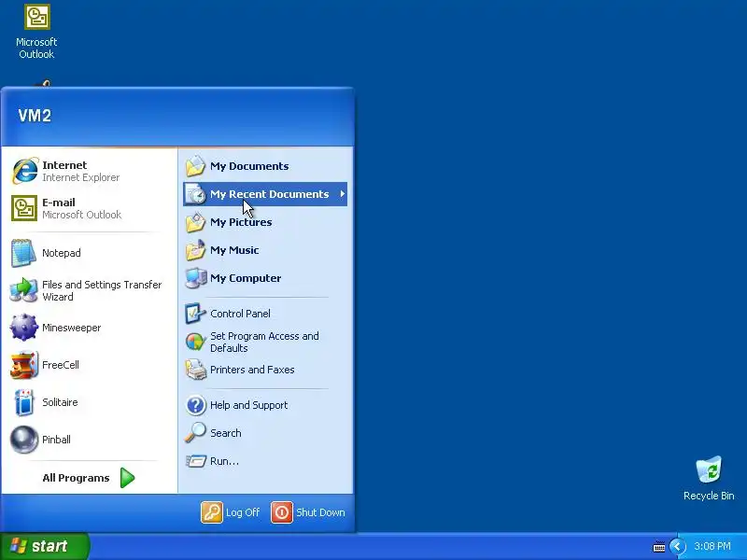Expand All Programs green arrow

(127, 478)
